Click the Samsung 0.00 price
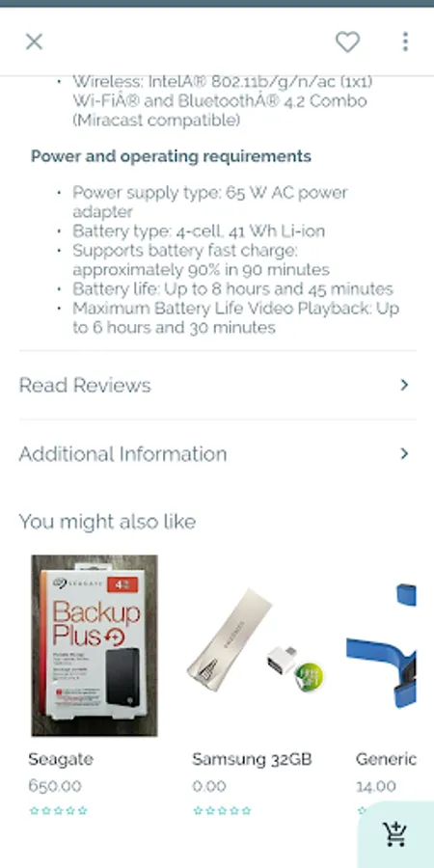The height and width of the screenshot is (868, 434). [209, 786]
